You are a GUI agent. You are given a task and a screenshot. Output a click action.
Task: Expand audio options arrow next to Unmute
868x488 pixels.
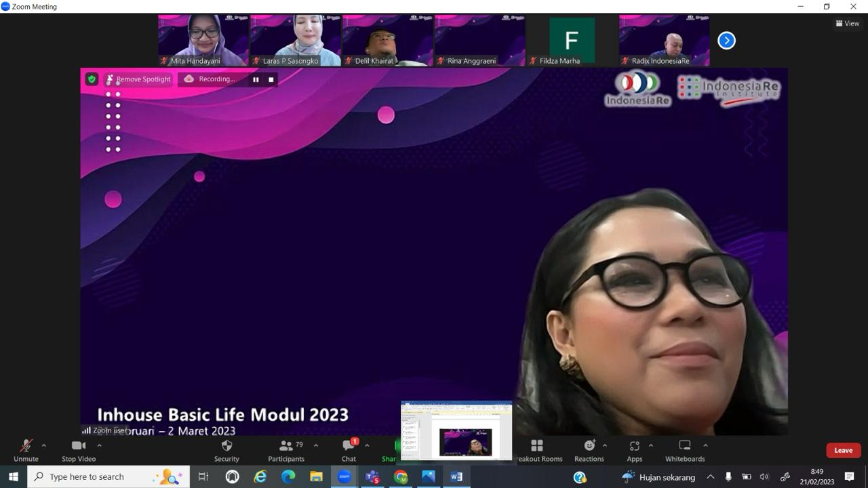pyautogui.click(x=44, y=445)
